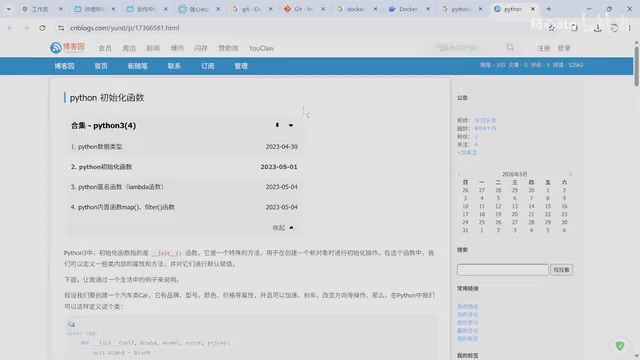Switch to the 工作流 tab
Image resolution: width=640 pixels, height=360 pixels.
40,9
